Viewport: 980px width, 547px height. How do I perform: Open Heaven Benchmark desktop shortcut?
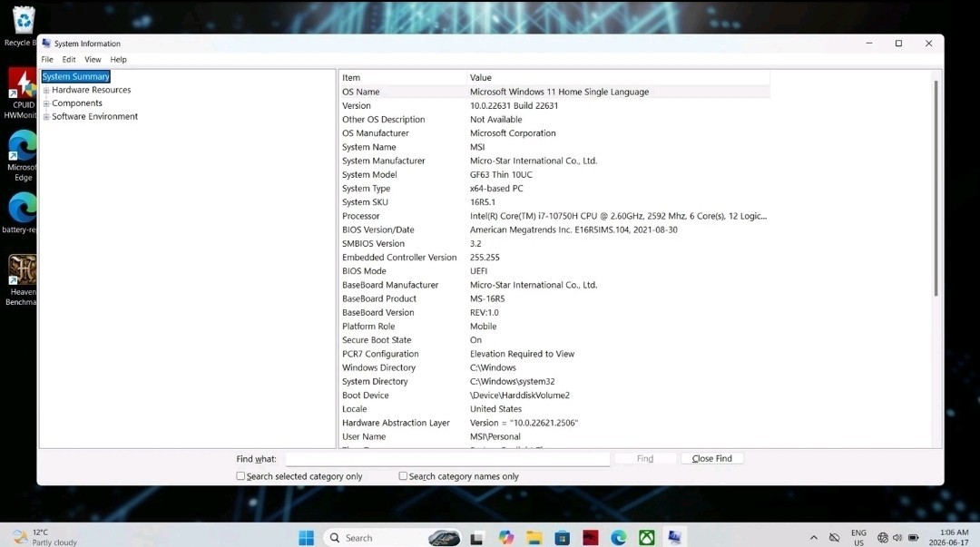(23, 280)
